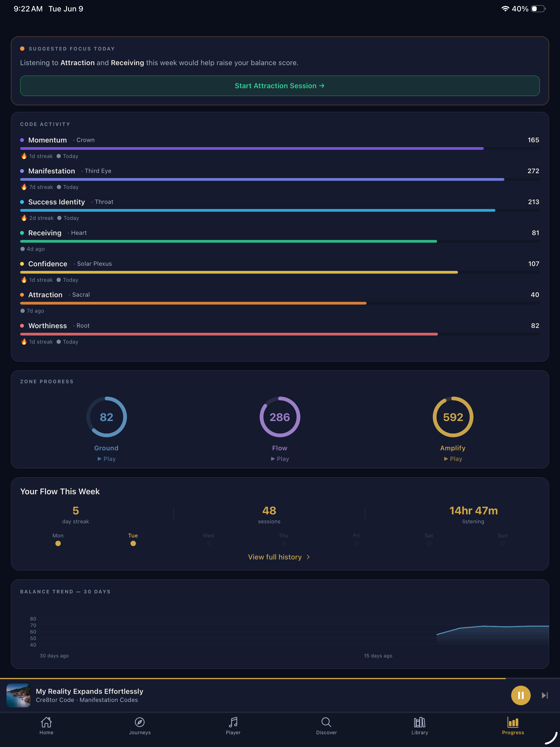Tap the flame icon on Confidence streak
The image size is (560, 747).
24,280
